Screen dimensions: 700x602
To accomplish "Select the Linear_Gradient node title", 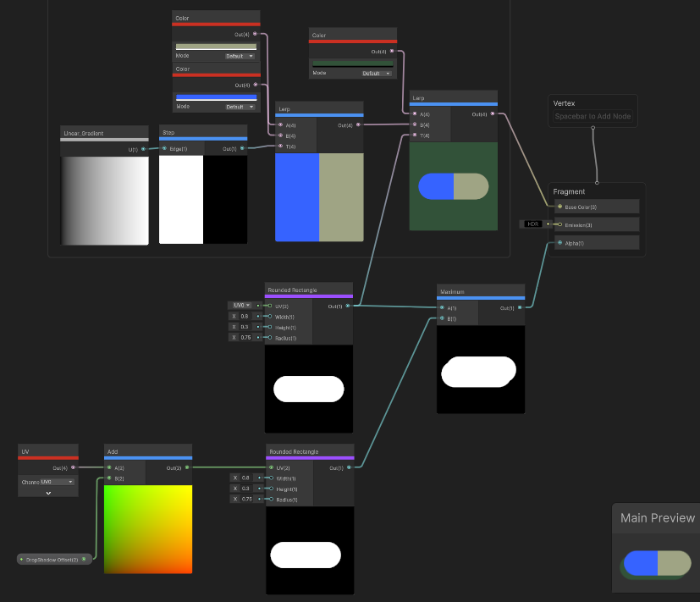I will [x=84, y=133].
